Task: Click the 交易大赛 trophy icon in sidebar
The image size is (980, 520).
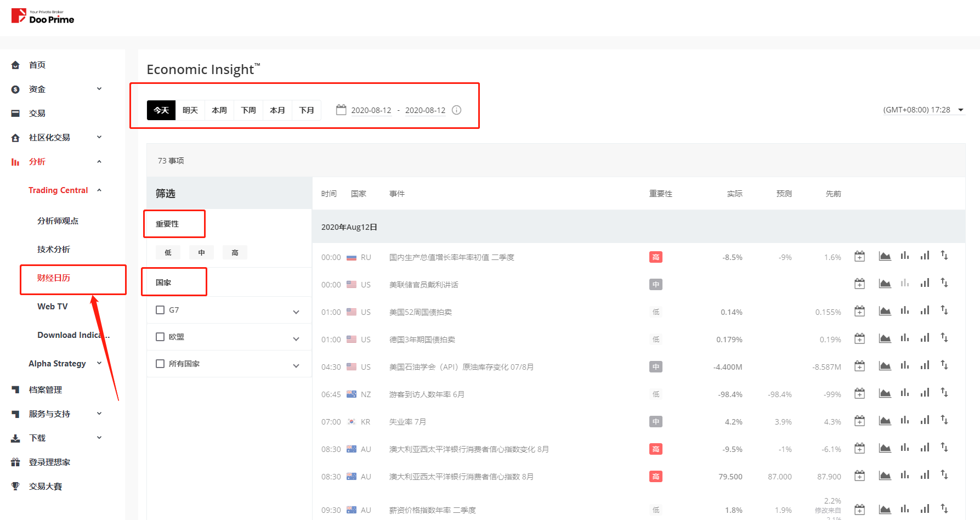Action: [16, 486]
